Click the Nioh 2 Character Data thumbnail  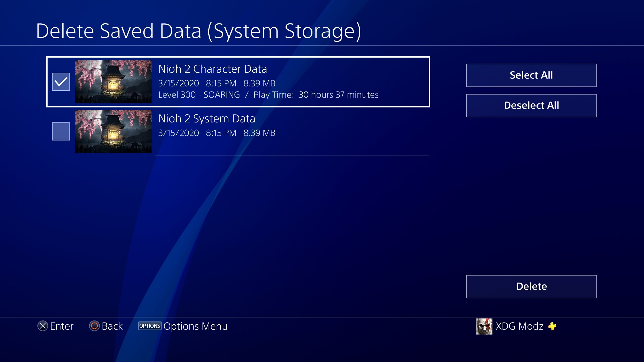(113, 82)
